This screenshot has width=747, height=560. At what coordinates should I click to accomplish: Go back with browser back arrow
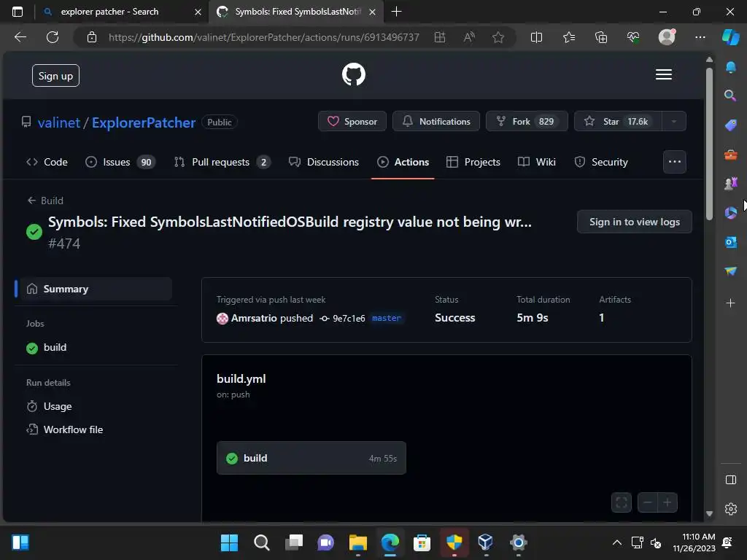[20, 37]
